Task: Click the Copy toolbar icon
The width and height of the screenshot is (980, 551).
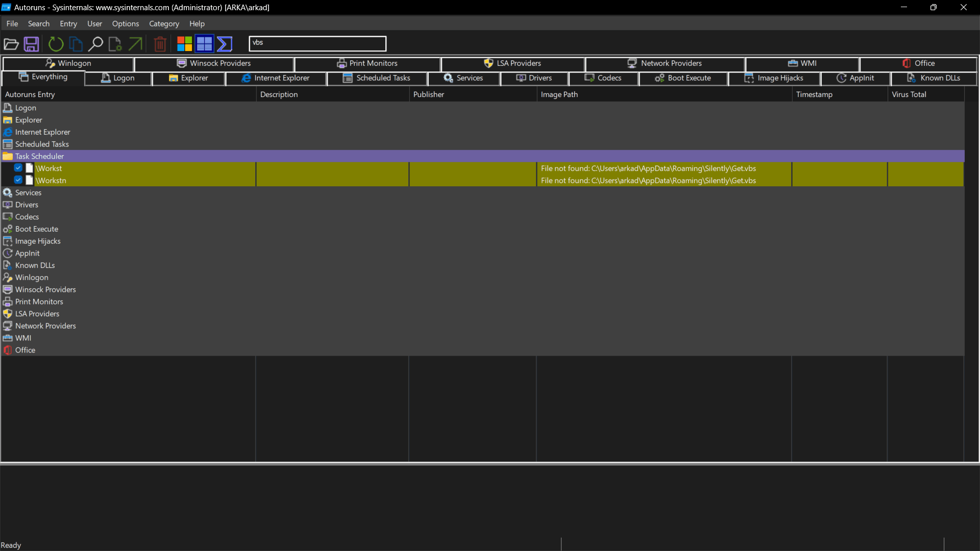Action: point(76,44)
